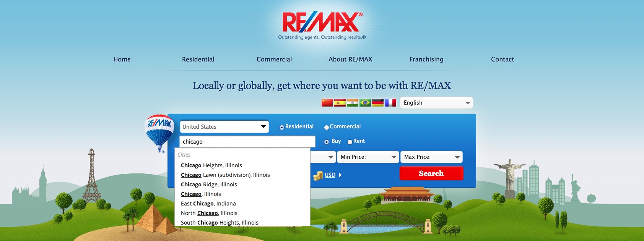Select the Chinese flag language icon
Screen dimensions: 644x241
pos(327,103)
